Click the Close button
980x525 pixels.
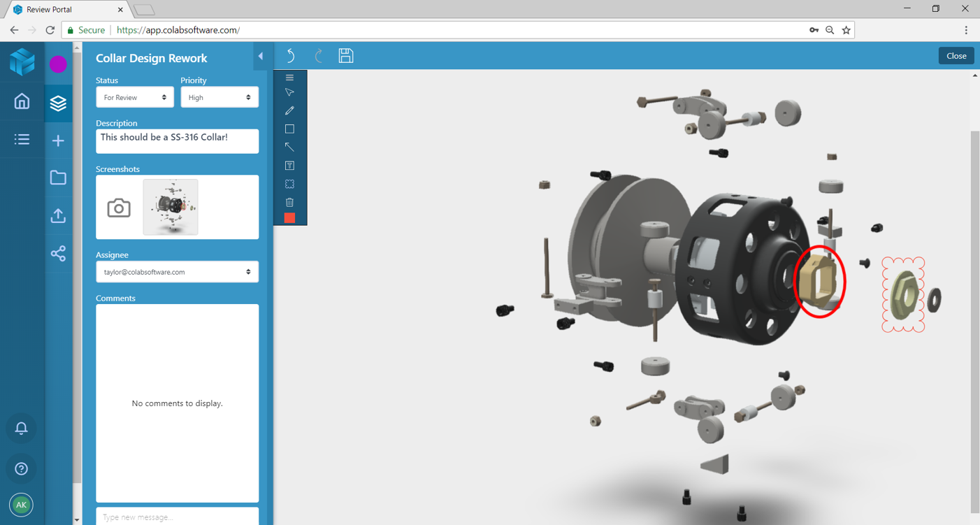[x=956, y=56]
